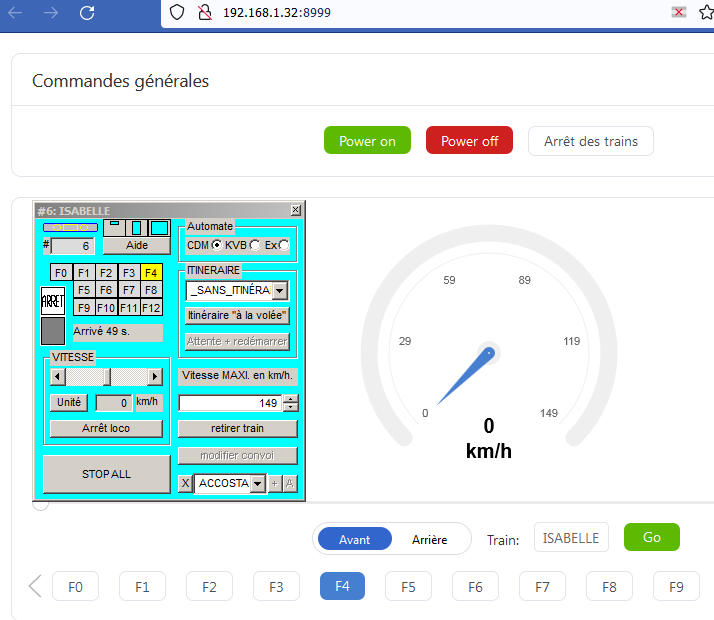This screenshot has width=714, height=620.
Task: Select the KVB automate radio button
Action: pos(255,245)
